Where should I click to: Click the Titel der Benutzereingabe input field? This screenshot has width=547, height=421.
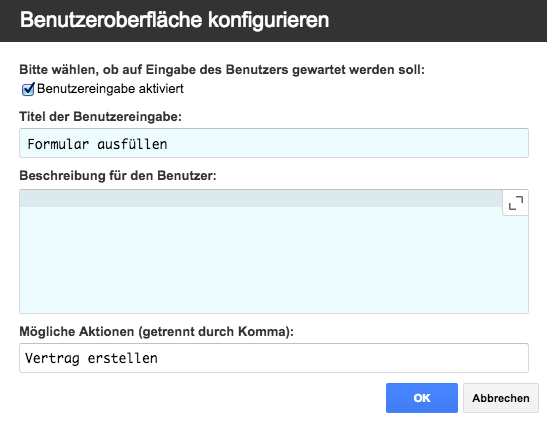click(x=274, y=143)
